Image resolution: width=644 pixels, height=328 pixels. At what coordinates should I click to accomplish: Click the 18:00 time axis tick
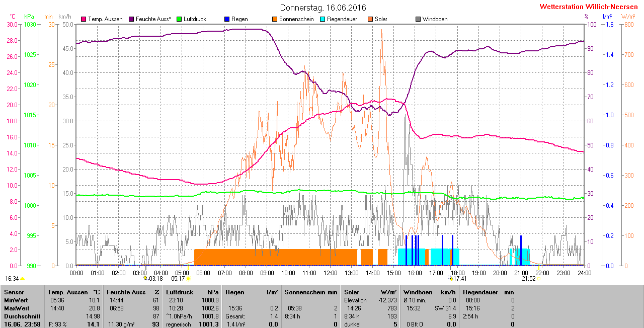457,273
